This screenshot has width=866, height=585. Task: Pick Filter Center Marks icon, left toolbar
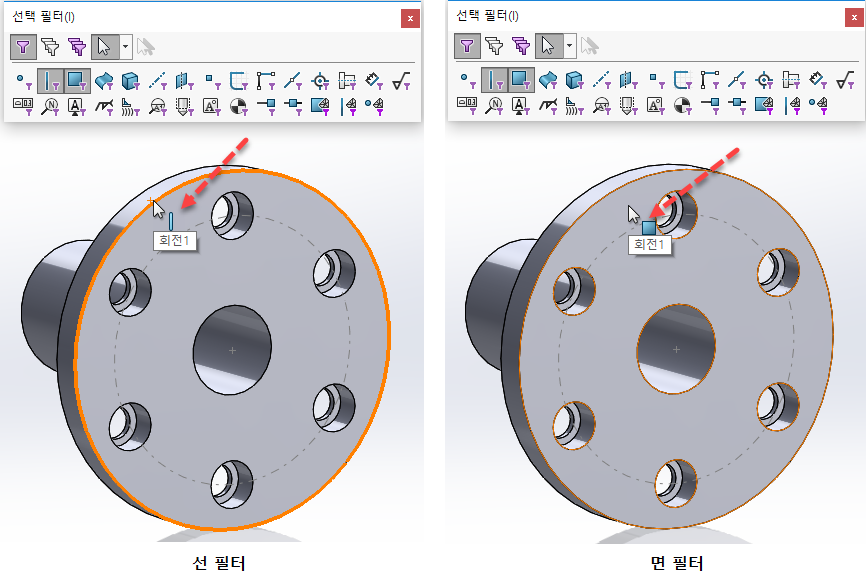[320, 81]
